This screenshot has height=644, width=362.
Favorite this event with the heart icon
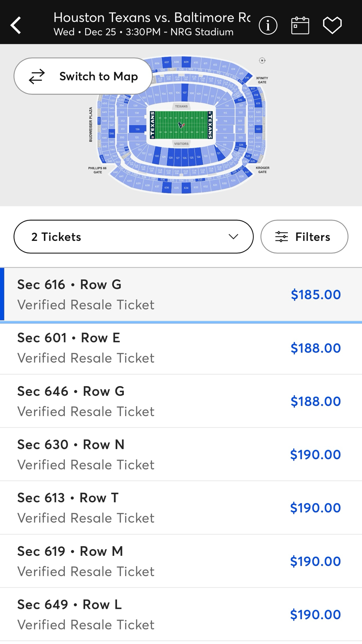[x=332, y=25]
